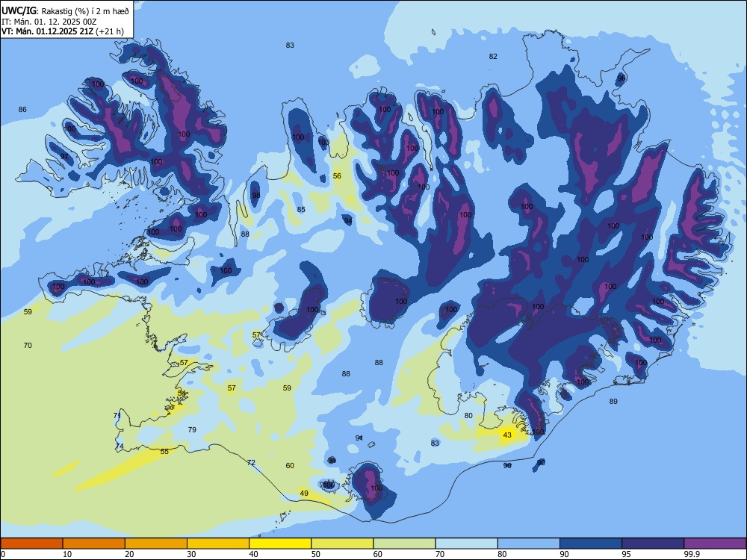Screen dimensions: 747x560
Task: Click the 60–70 pale green legend swatch
Action: tap(404, 544)
